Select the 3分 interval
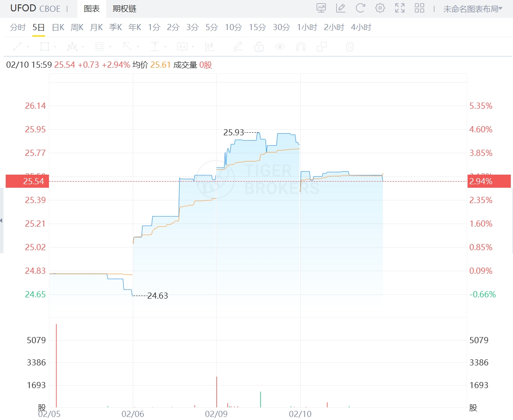 (192, 28)
